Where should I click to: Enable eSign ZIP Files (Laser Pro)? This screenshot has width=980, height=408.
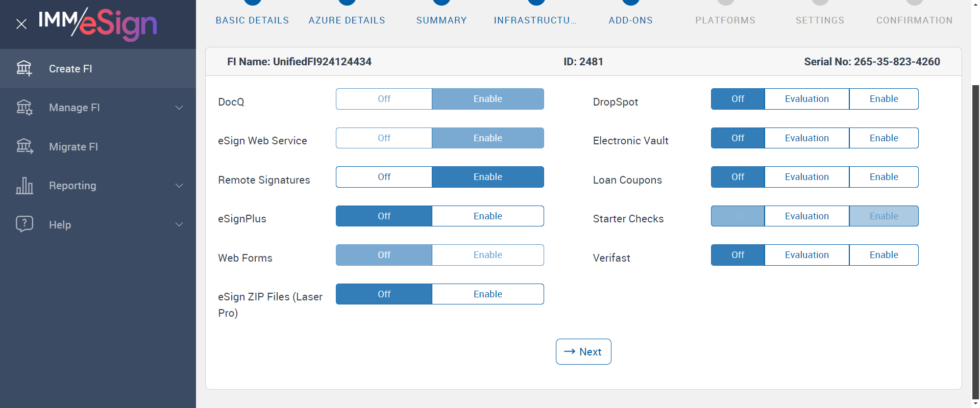click(488, 294)
